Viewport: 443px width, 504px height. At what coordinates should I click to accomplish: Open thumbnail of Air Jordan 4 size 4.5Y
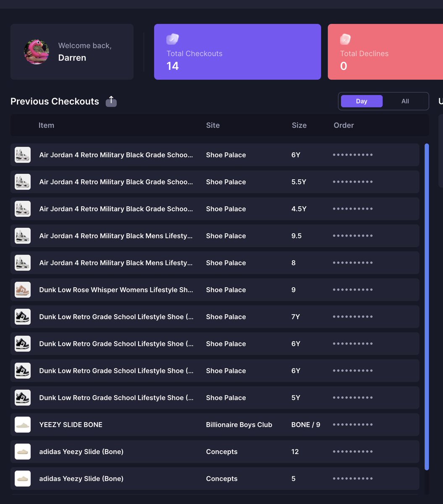(23, 209)
